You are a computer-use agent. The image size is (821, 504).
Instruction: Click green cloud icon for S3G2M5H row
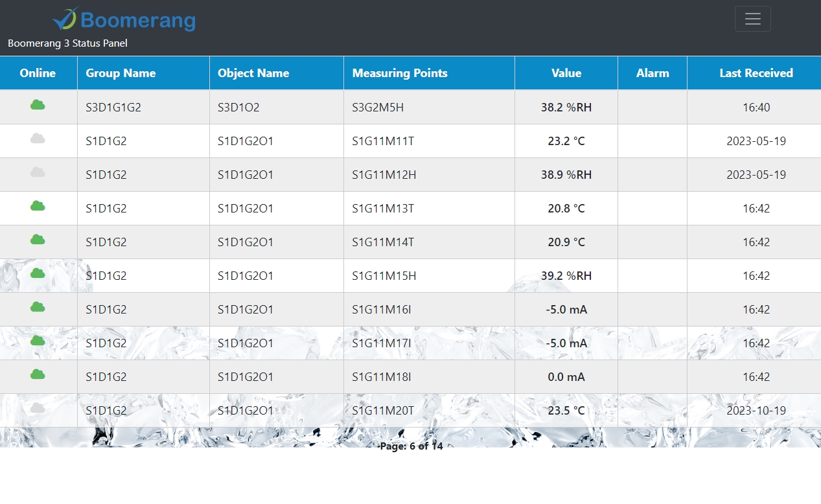pos(38,105)
